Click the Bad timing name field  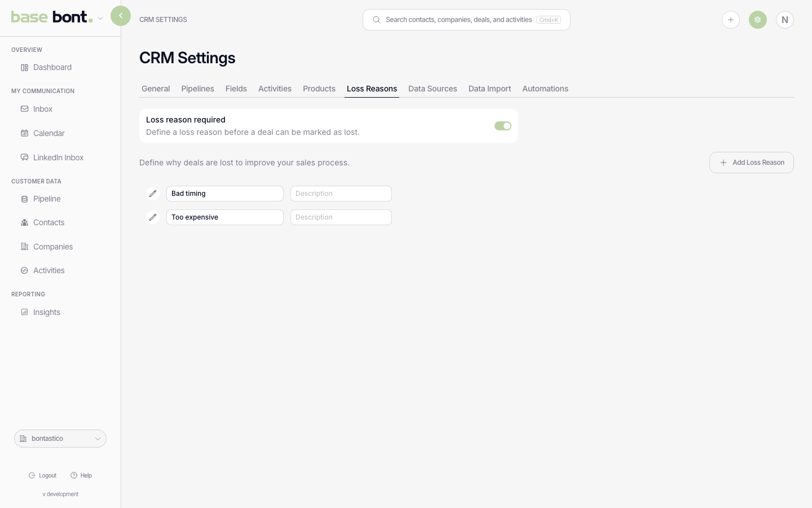pos(225,194)
